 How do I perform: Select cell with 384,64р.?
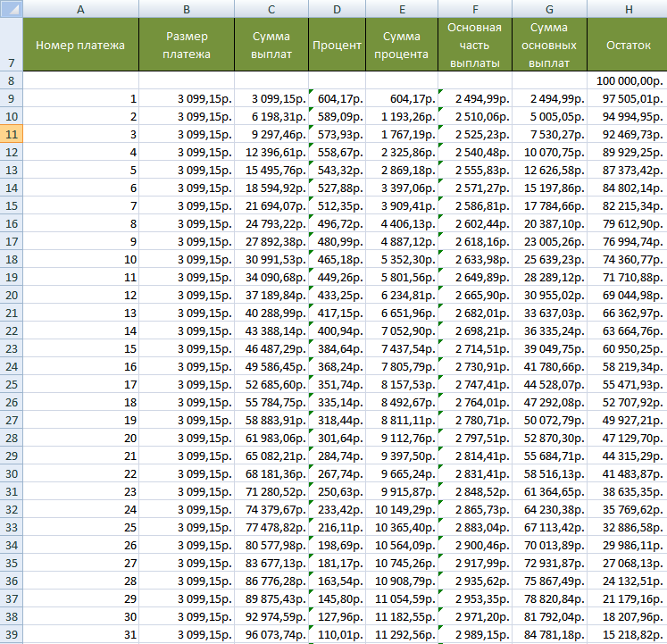click(x=337, y=348)
